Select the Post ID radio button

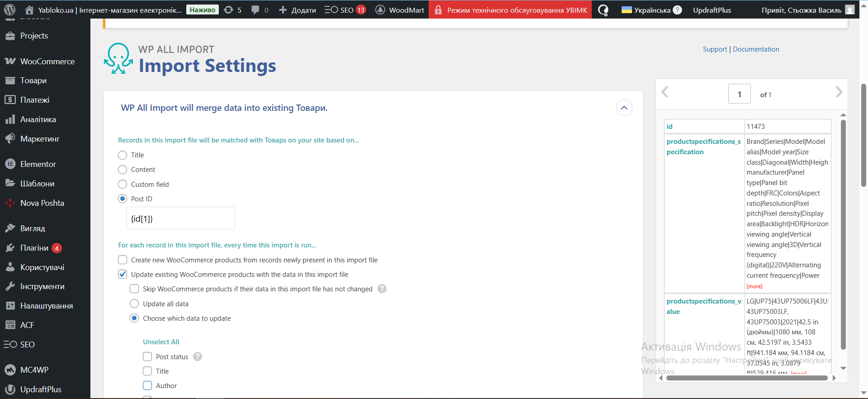pyautogui.click(x=123, y=199)
